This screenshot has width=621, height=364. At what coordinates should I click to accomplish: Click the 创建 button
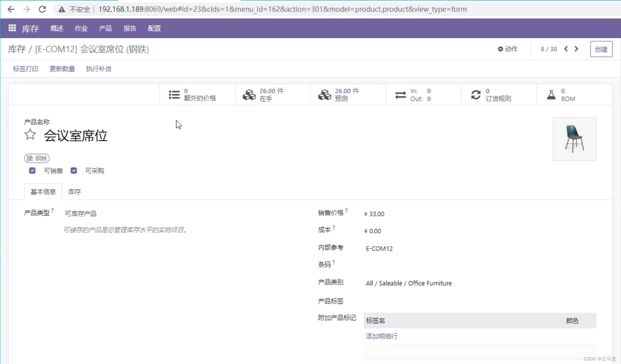coord(601,49)
